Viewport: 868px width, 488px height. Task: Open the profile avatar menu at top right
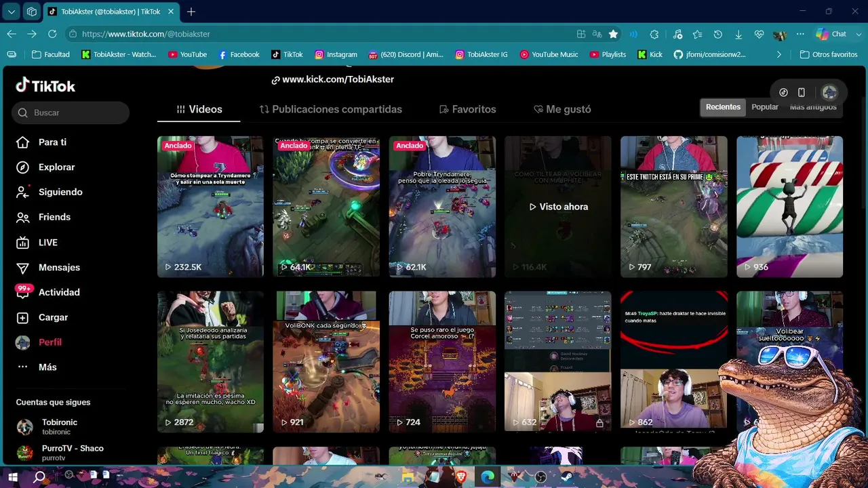click(x=829, y=92)
